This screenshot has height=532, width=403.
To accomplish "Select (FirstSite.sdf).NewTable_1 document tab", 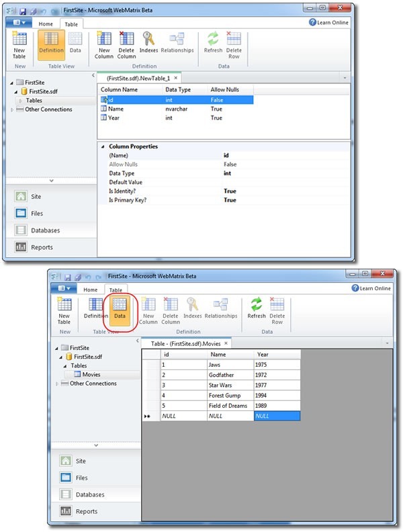I will 138,79.
